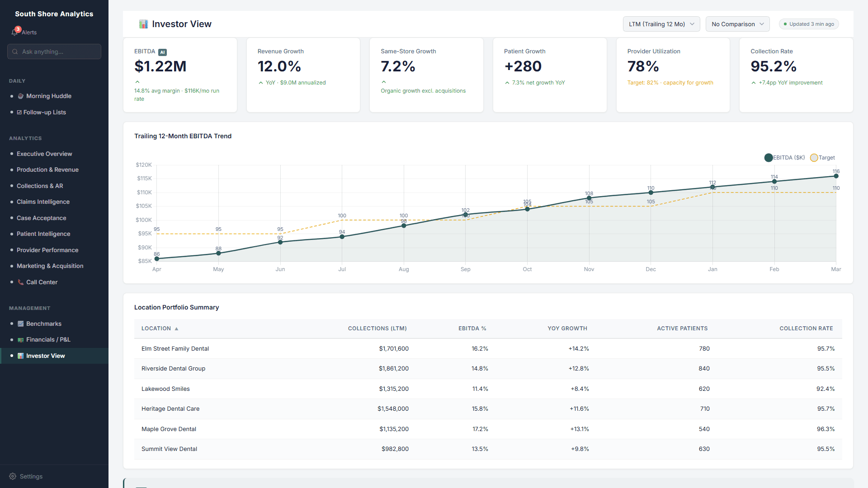Click the Provider Utilization 78% card

(x=673, y=75)
